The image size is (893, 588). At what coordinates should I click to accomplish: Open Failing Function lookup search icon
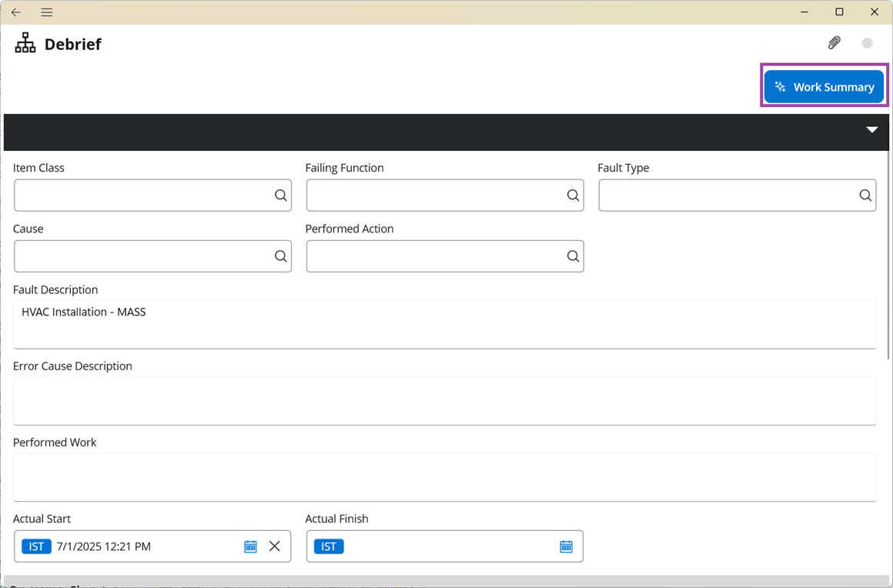coord(573,195)
